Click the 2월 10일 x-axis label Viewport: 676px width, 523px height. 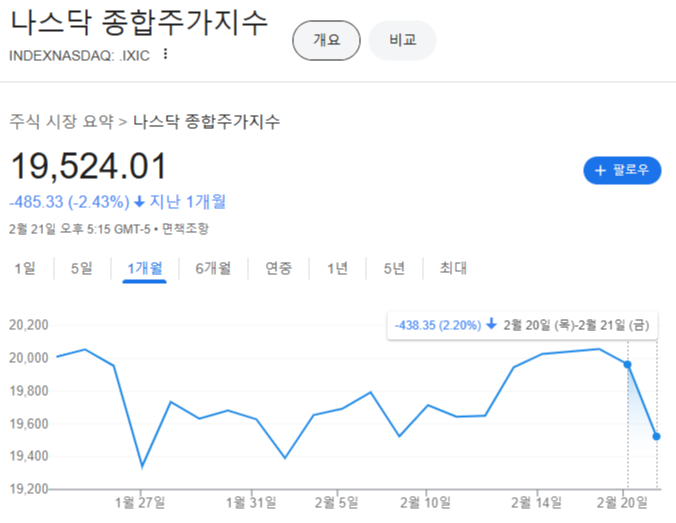tap(426, 503)
